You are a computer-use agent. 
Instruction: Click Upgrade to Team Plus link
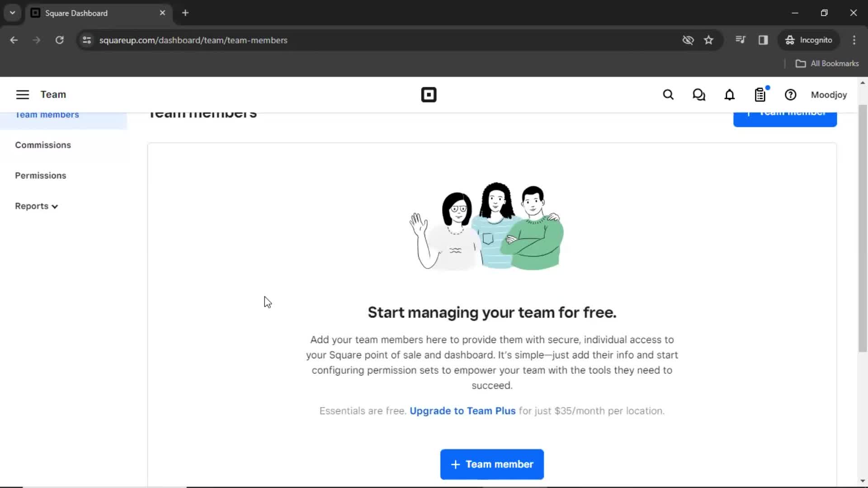click(462, 411)
